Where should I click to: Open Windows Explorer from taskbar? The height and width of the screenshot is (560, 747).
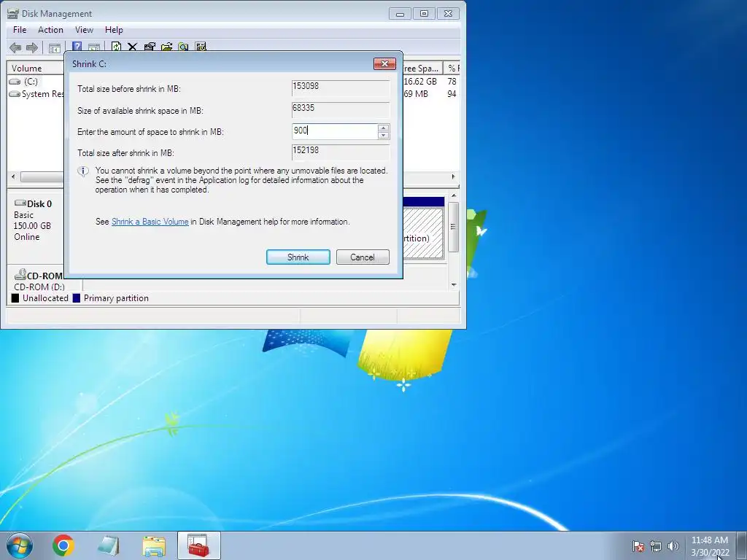[154, 545]
